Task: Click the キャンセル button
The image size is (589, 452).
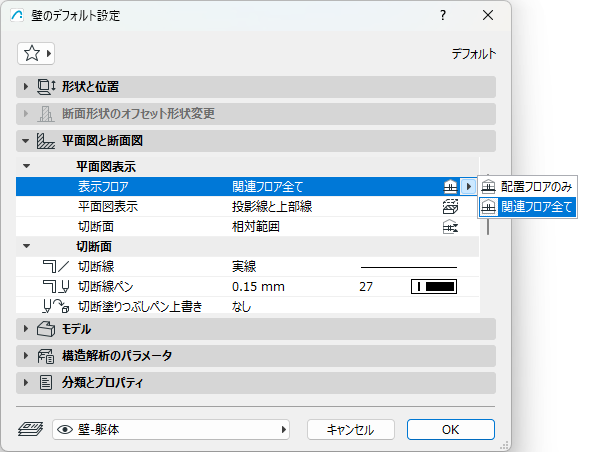Action: [350, 429]
